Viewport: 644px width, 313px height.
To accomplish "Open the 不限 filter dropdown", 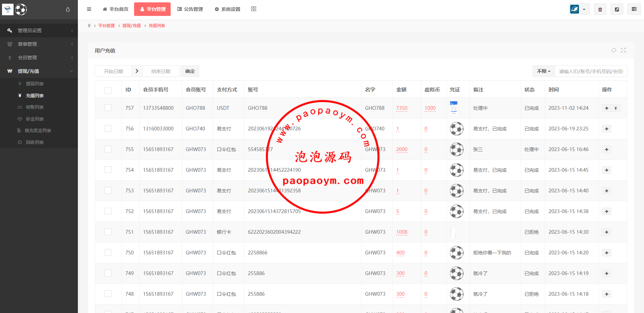I will pos(543,71).
